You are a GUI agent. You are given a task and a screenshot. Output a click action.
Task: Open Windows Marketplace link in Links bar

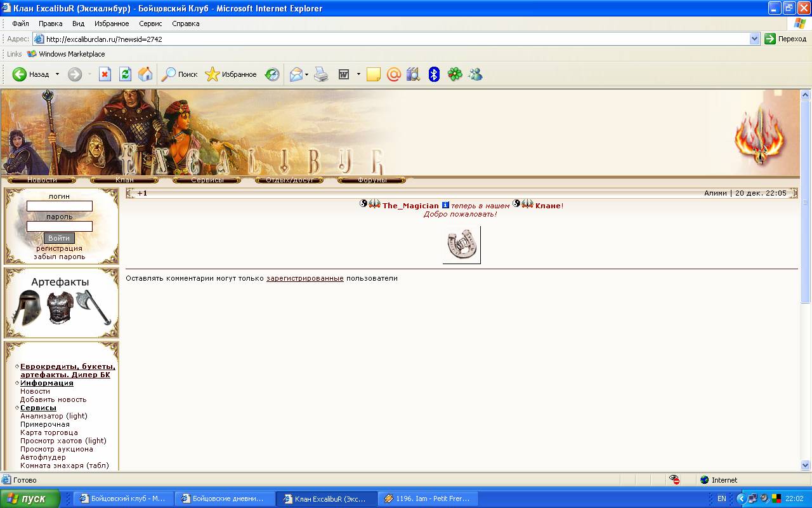(65, 54)
